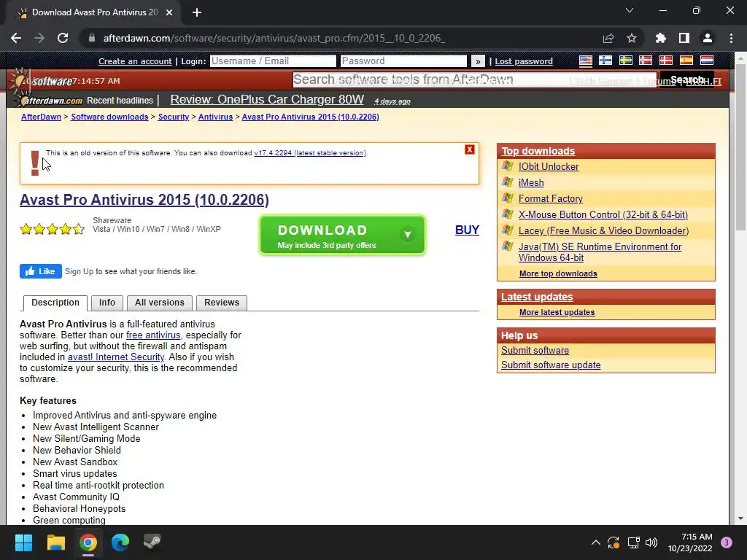747x560 pixels.
Task: Open Create an account link
Action: (135, 61)
